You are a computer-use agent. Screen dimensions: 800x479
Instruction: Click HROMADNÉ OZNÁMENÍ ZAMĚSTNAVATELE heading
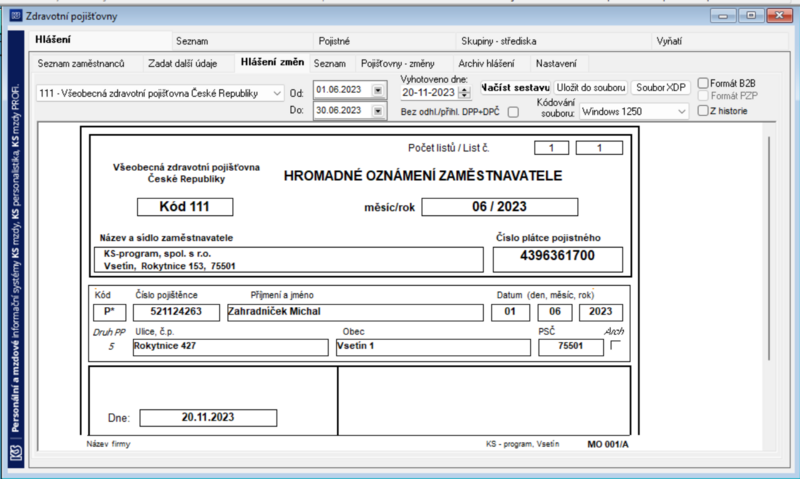(423, 176)
